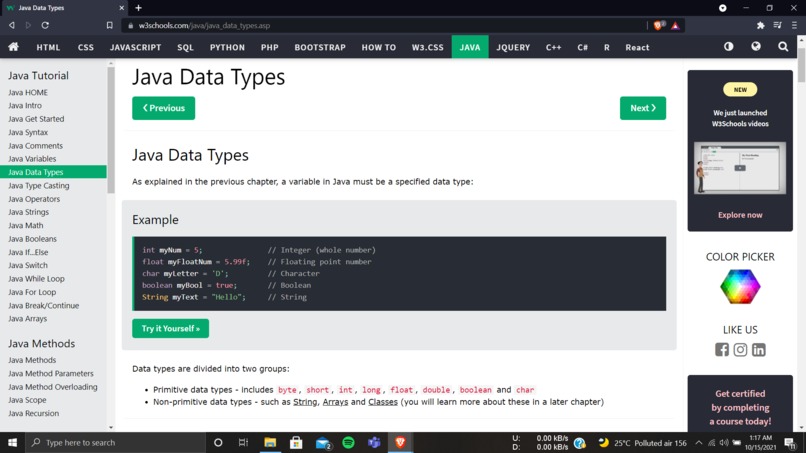The height and width of the screenshot is (453, 806).
Task: Click browser back arrow
Action: pyautogui.click(x=11, y=25)
